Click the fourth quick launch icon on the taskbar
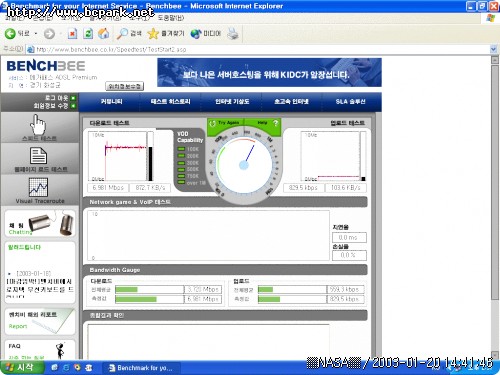 click(89, 367)
